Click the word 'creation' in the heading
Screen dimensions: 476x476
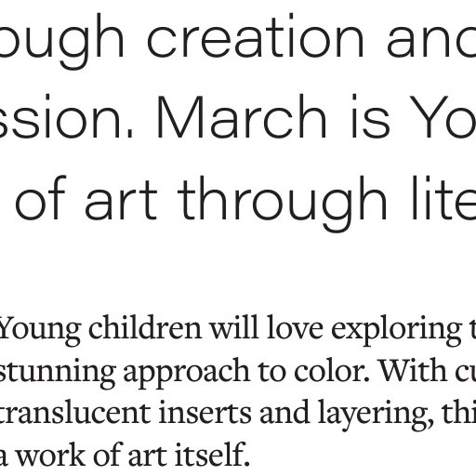[x=256, y=36]
